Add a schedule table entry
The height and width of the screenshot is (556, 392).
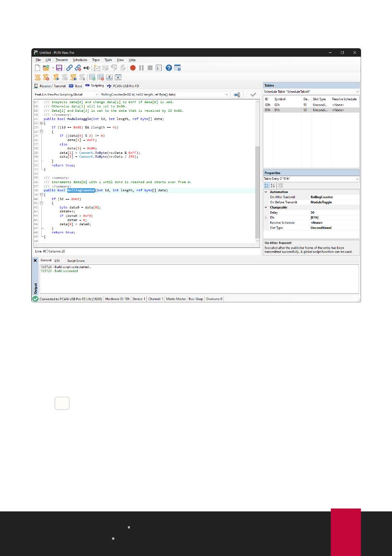click(x=92, y=77)
